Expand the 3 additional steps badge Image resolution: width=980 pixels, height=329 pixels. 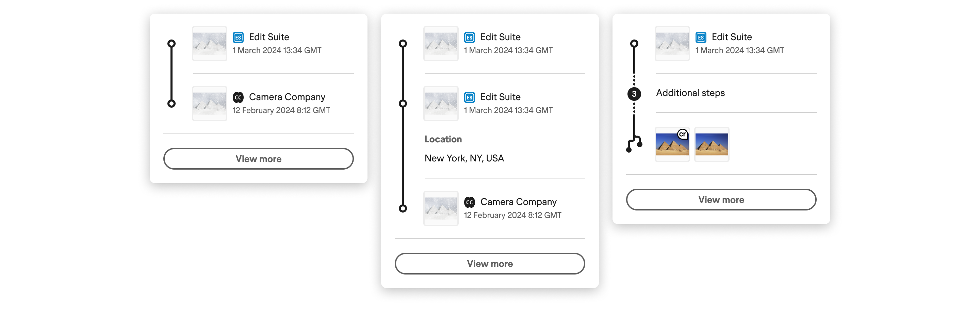click(x=634, y=94)
